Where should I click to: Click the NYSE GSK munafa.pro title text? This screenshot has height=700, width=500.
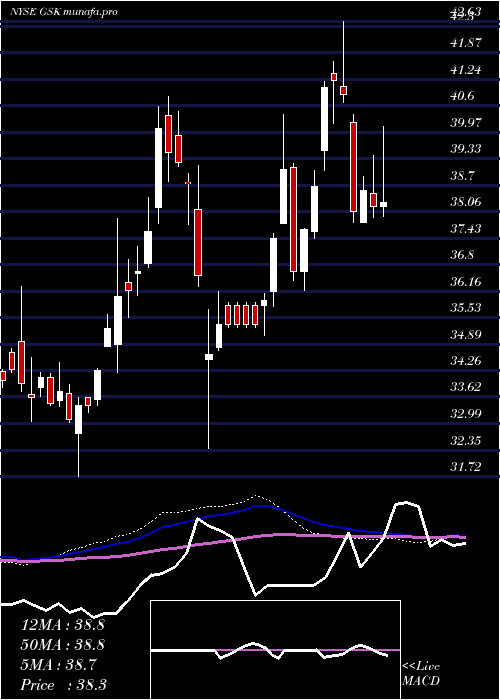tap(63, 12)
